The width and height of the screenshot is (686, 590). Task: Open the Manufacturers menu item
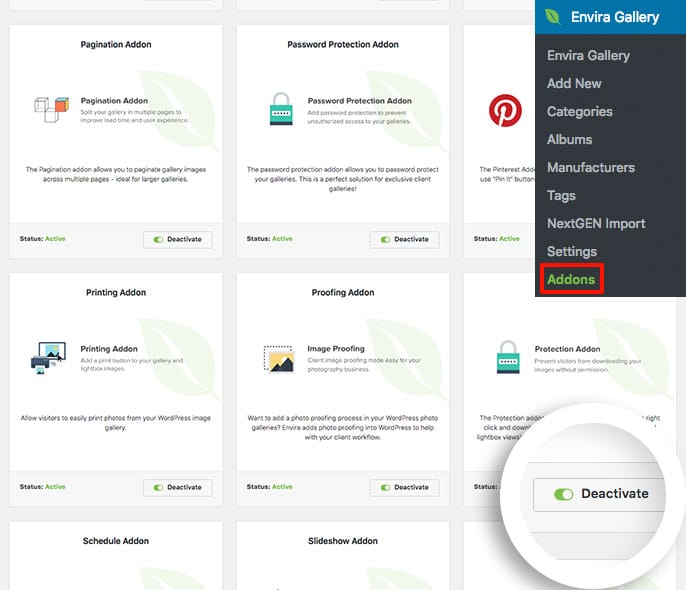[x=591, y=168]
